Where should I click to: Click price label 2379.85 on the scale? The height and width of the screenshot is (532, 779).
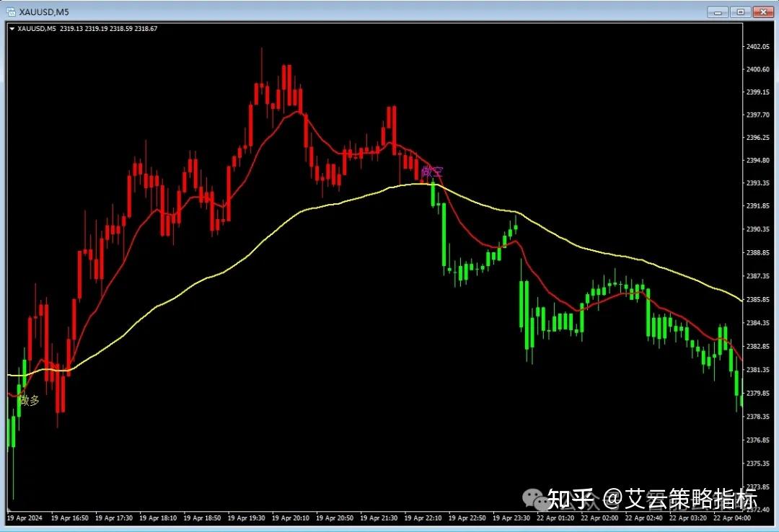757,393
